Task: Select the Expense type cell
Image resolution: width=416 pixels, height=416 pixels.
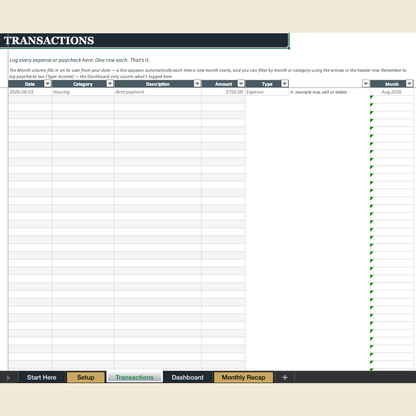Action: 267,92
